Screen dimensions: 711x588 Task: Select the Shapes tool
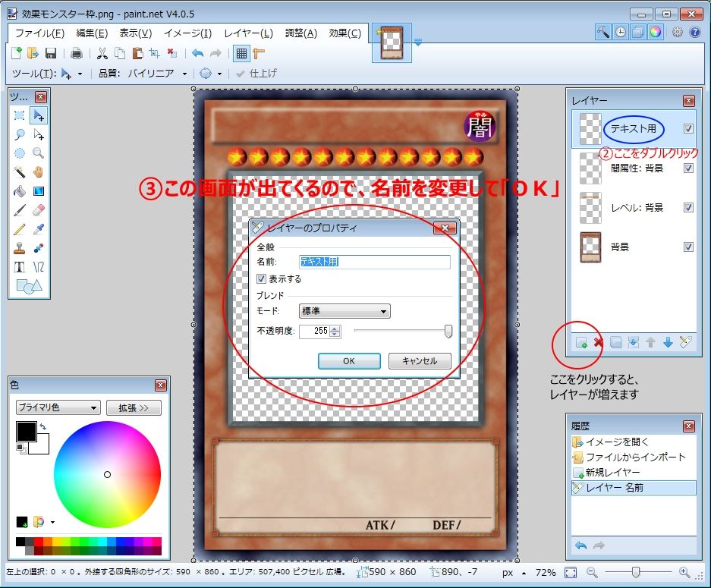pyautogui.click(x=29, y=286)
